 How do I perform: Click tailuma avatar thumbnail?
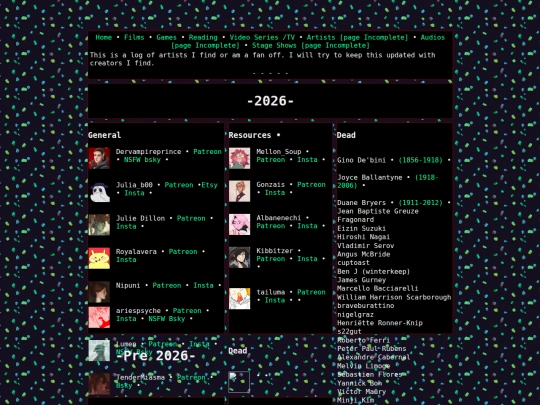240,299
